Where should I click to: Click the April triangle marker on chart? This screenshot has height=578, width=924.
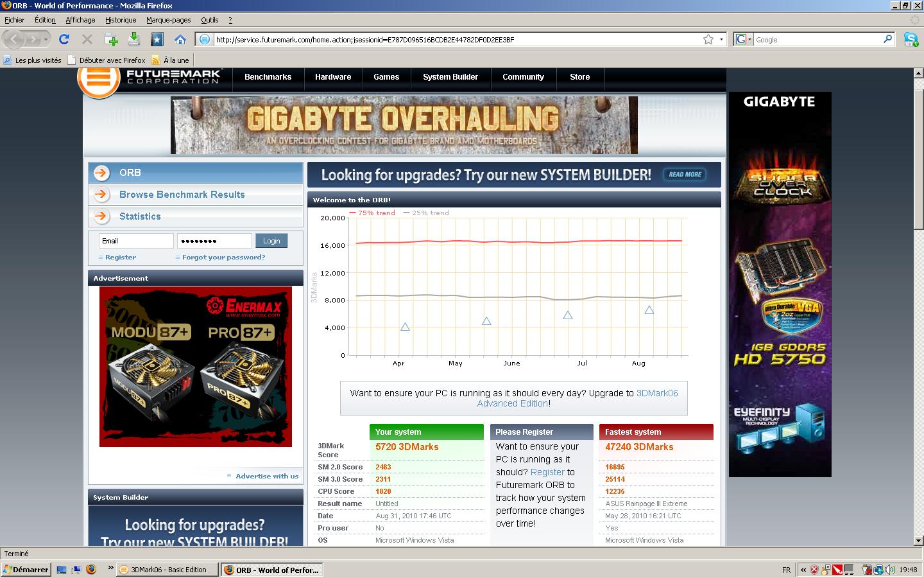click(x=405, y=327)
